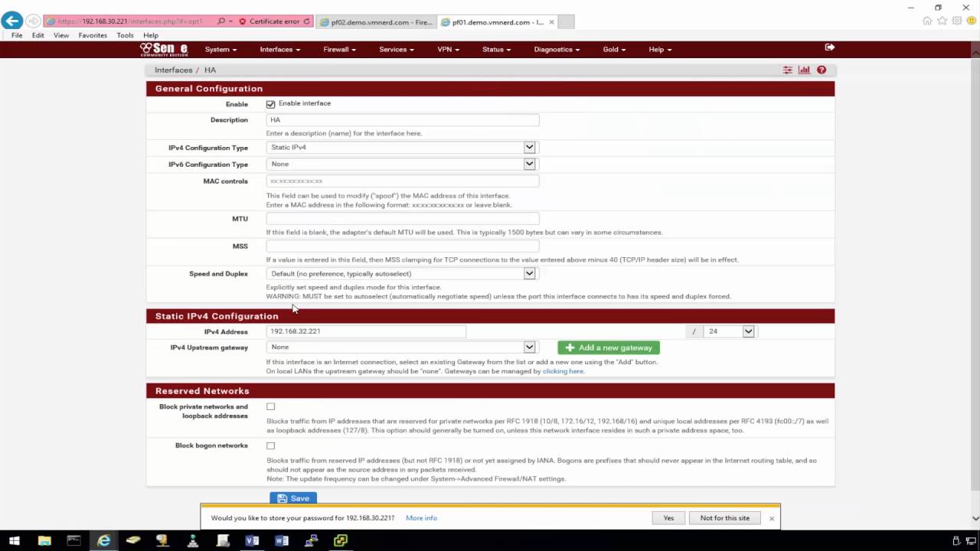The width and height of the screenshot is (980, 551).
Task: Open the pfSense Help menu
Action: coord(660,49)
